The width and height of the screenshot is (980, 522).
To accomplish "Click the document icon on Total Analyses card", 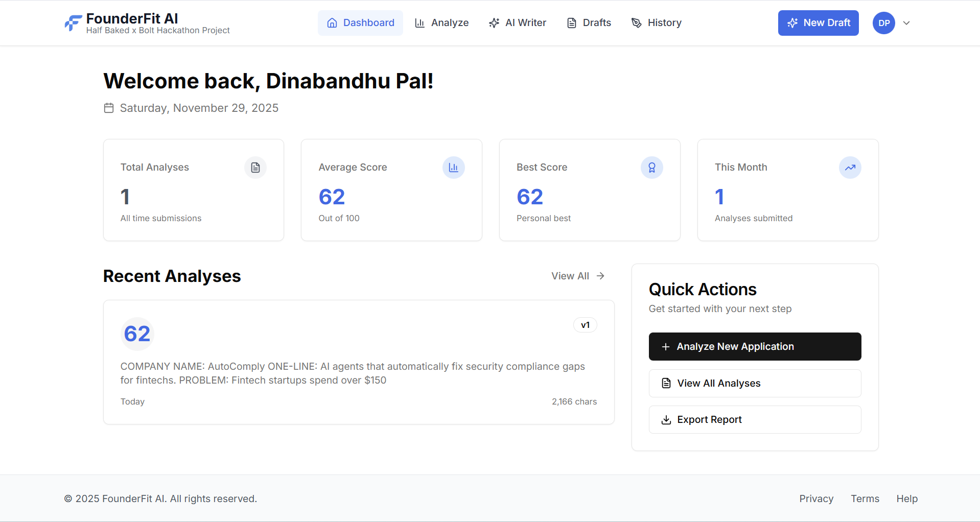I will (x=255, y=167).
